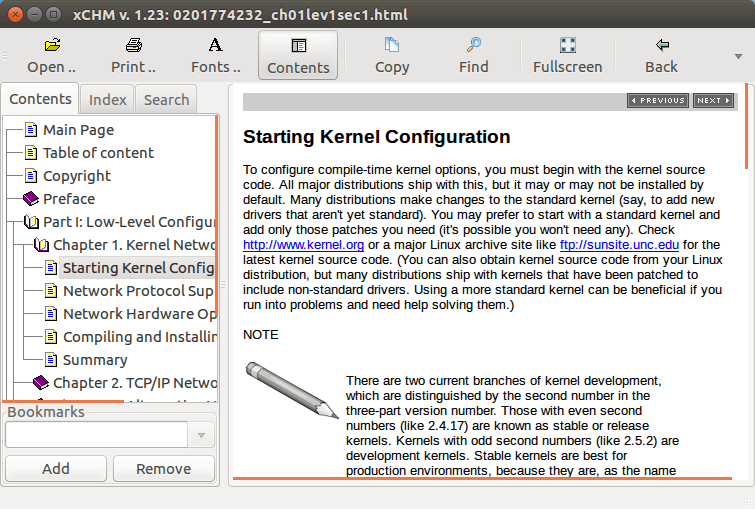Toggle the Contents panel toolbar button
The height and width of the screenshot is (509, 755).
pyautogui.click(x=298, y=55)
